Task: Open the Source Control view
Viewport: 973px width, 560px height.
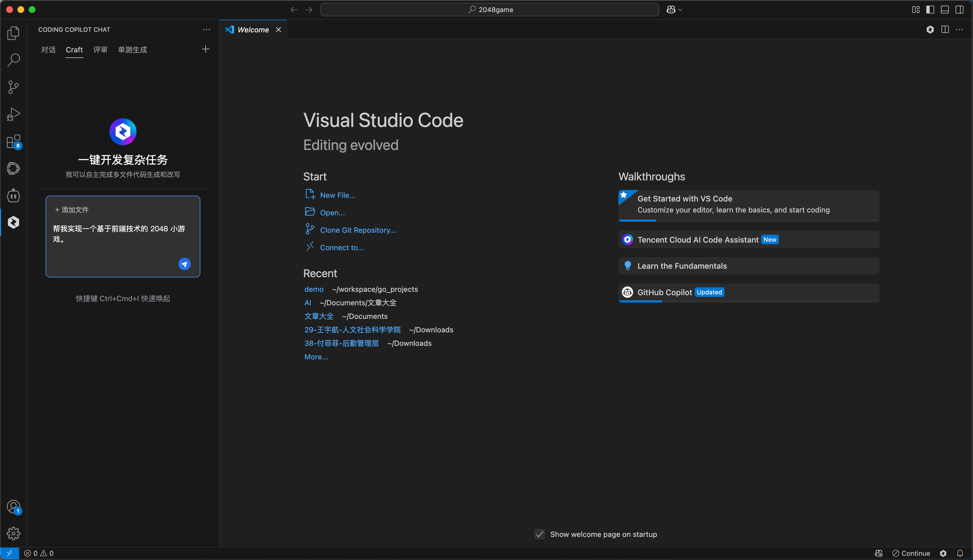Action: 14,87
